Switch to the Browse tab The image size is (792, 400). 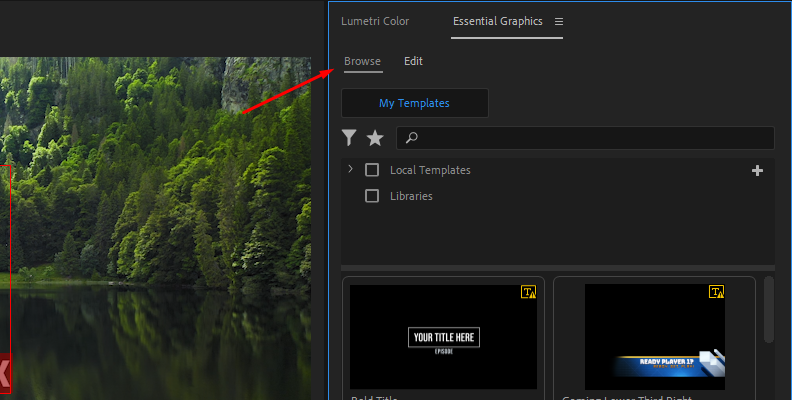(x=362, y=61)
